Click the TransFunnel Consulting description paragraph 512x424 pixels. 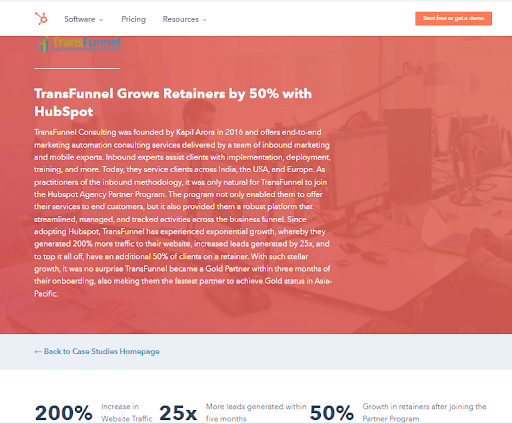pyautogui.click(x=183, y=213)
